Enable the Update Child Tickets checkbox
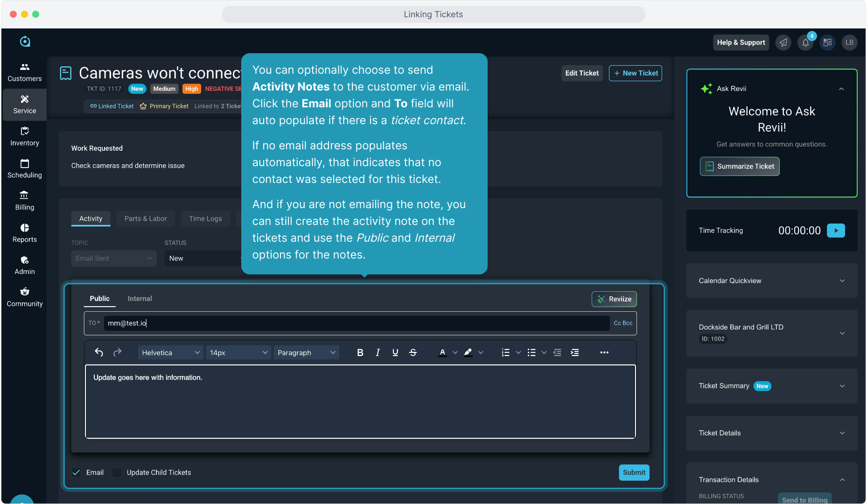Image resolution: width=867 pixels, height=504 pixels. click(x=117, y=473)
